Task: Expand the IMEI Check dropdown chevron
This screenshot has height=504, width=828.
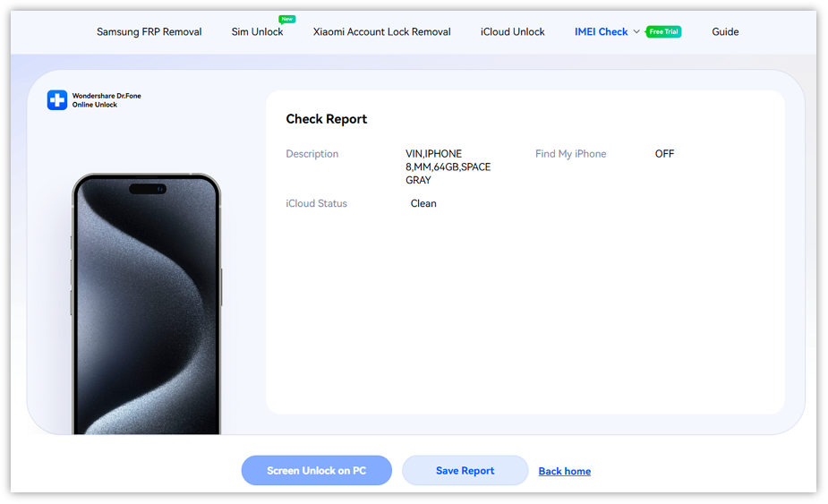Action: point(636,31)
